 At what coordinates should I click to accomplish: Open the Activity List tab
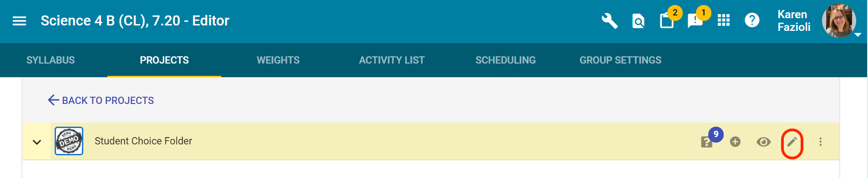click(392, 60)
